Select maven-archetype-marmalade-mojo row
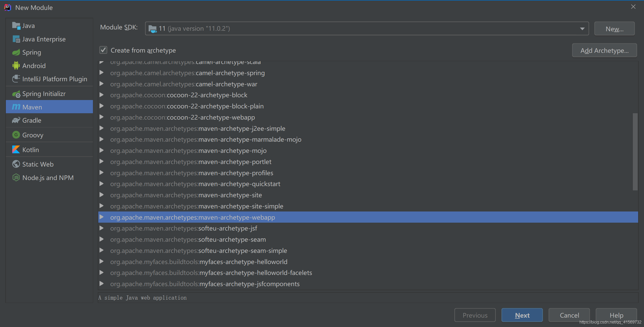 tap(368, 139)
